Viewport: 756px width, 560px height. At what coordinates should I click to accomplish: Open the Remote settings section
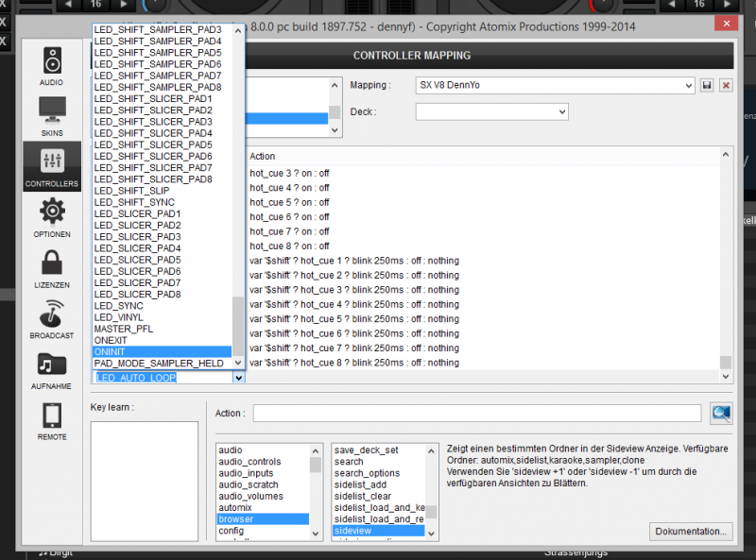point(52,420)
